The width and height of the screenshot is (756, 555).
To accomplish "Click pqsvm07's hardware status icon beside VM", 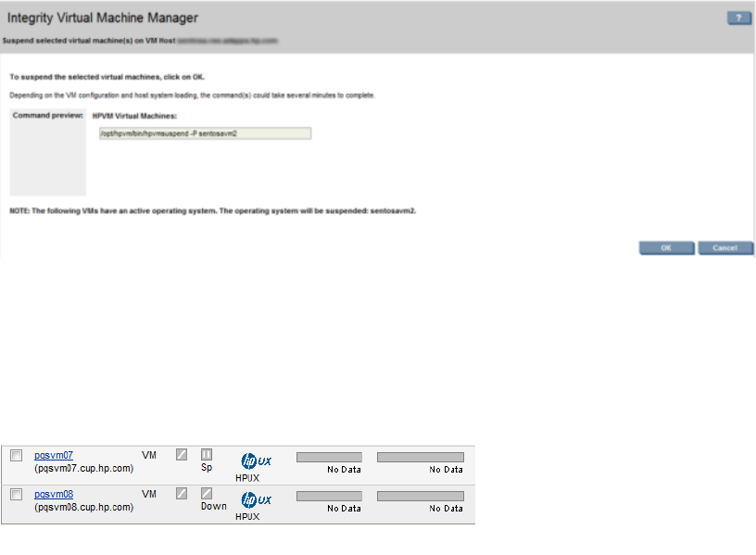I will pos(182,455).
